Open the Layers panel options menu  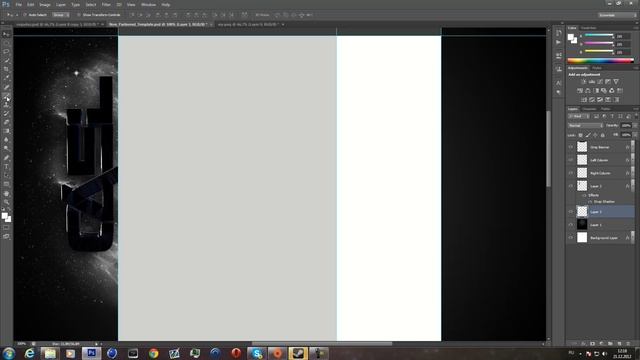(636, 109)
